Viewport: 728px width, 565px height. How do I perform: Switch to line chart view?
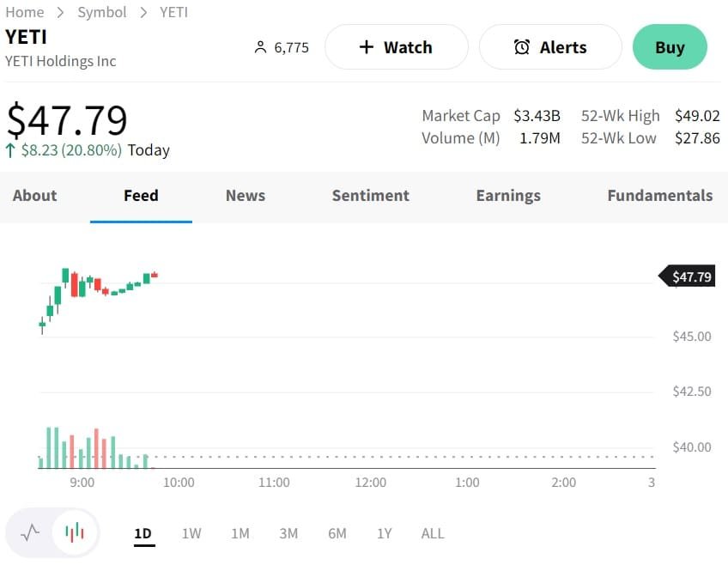(30, 533)
